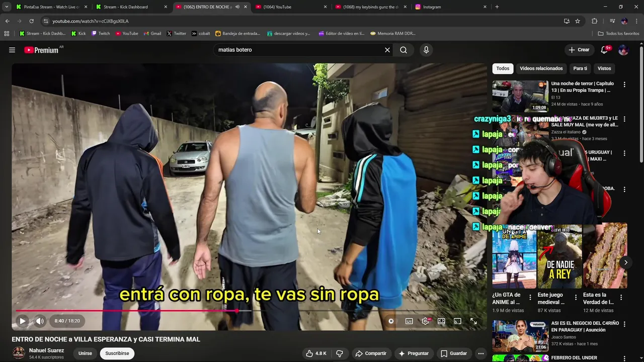Screen dimensions: 644x362
Task: Bookmark this page with the star
Action: [x=578, y=21]
